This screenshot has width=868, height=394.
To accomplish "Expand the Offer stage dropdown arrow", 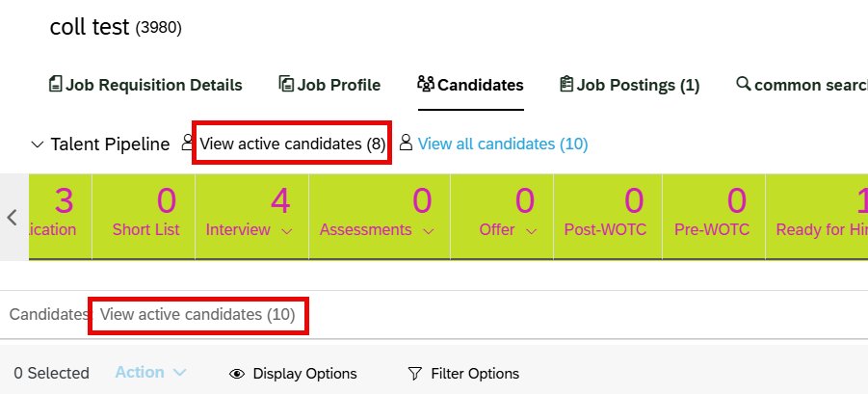I will (532, 232).
